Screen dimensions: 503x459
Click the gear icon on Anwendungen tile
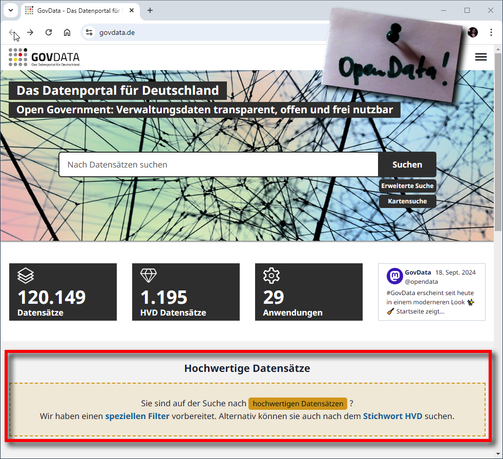point(271,276)
